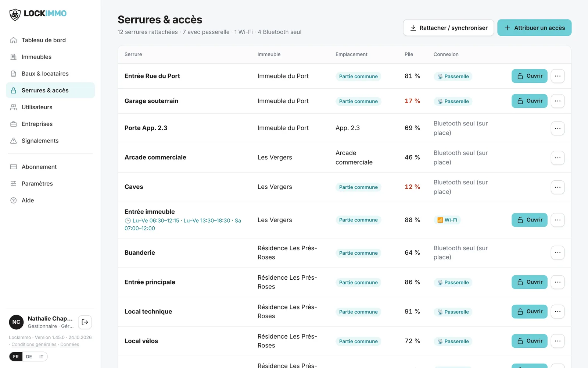Image resolution: width=588 pixels, height=368 pixels.
Task: Click the Signalements warning icon
Action: (x=14, y=141)
